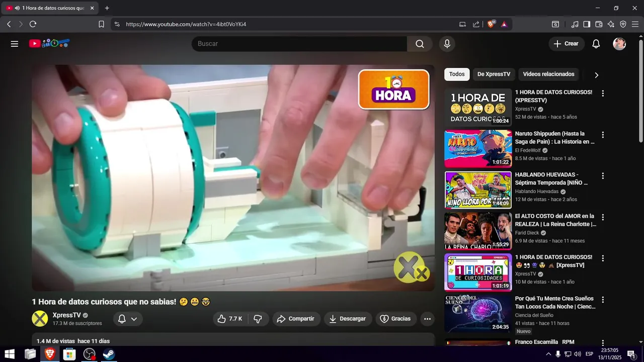Click the video player frame

[233, 178]
